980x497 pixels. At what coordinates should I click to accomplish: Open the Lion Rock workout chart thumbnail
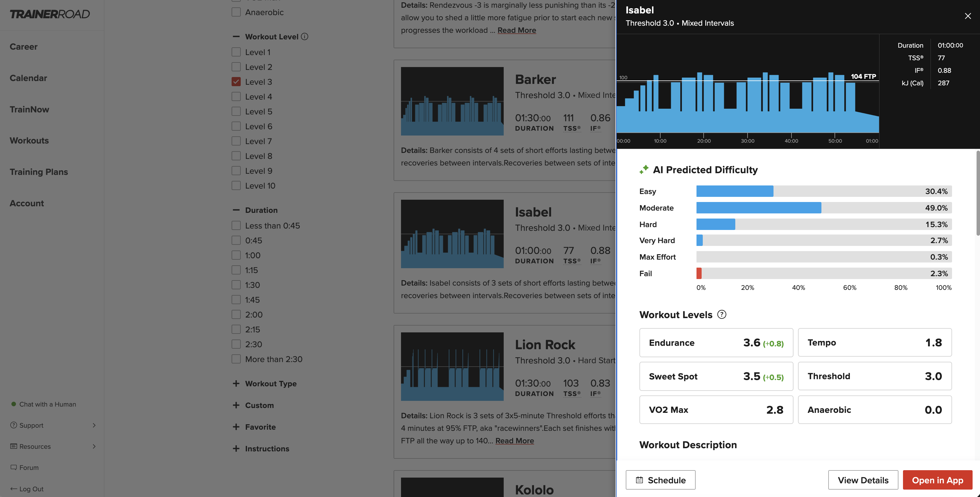pos(452,366)
